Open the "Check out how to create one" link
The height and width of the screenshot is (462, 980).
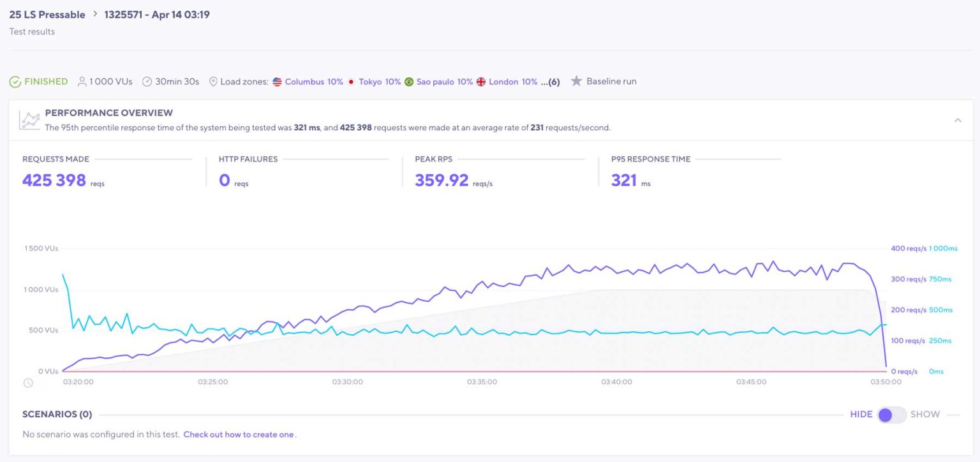pos(239,435)
